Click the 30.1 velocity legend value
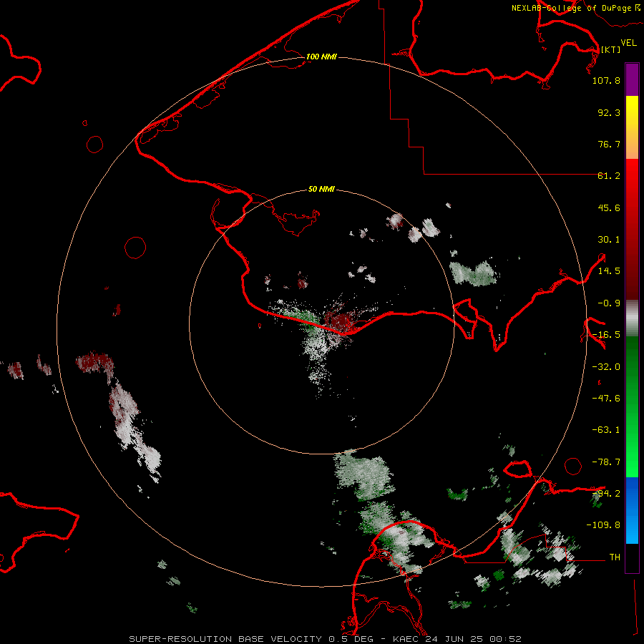Screen dimensions: 644x644 (x=609, y=240)
